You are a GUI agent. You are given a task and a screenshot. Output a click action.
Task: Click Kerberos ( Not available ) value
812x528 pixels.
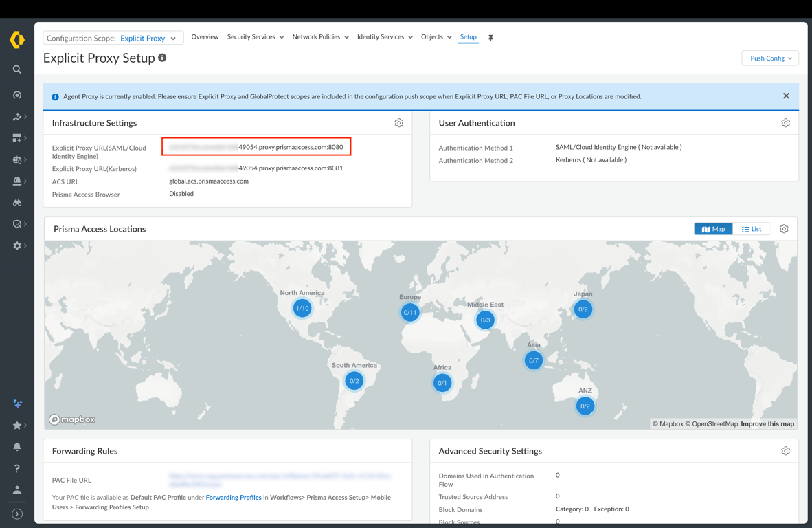(x=591, y=160)
